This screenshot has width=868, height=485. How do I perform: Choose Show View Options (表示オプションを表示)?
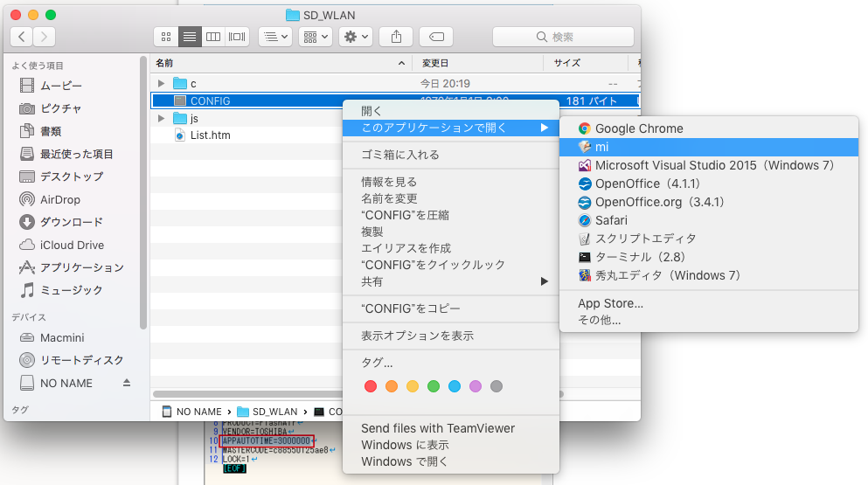450,336
